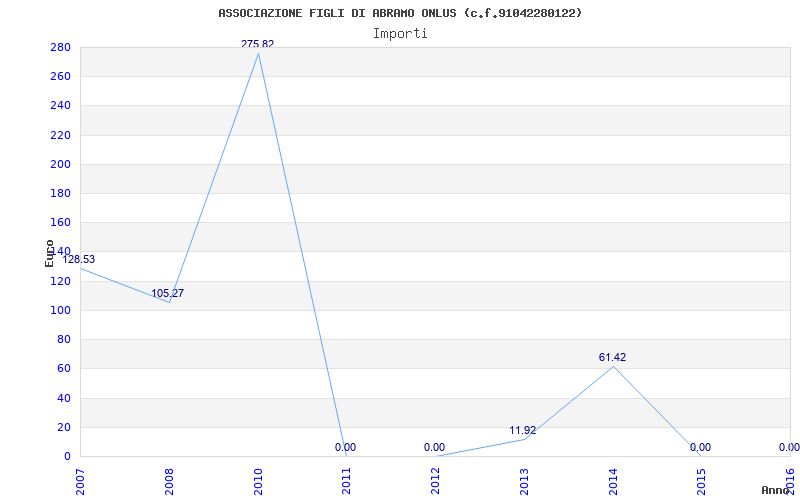This screenshot has height=500, width=800.
Task: Click the chart title ASSOCIAZIONE FIGLI DI ABRAMO ONLUS
Action: pos(399,13)
